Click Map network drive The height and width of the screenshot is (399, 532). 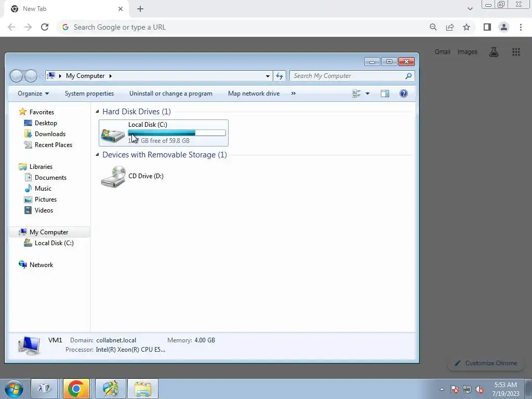254,94
